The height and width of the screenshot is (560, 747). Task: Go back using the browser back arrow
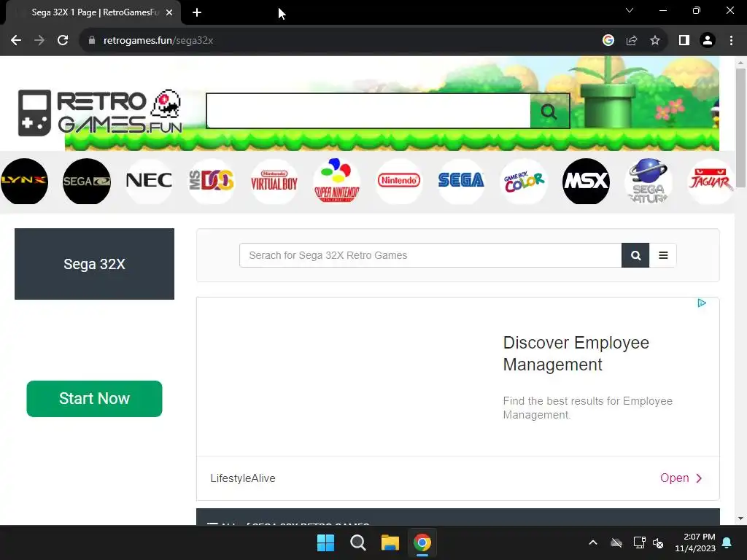(16, 41)
